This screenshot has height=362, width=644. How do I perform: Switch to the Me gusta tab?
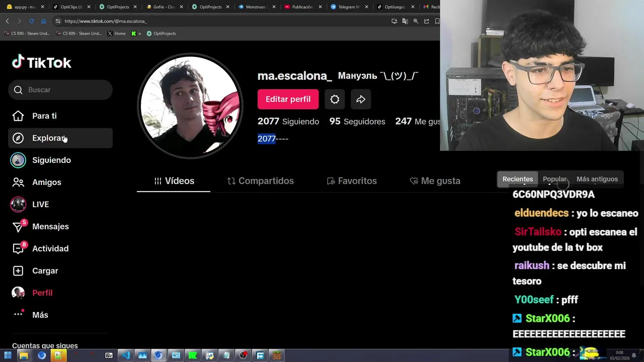pyautogui.click(x=435, y=181)
